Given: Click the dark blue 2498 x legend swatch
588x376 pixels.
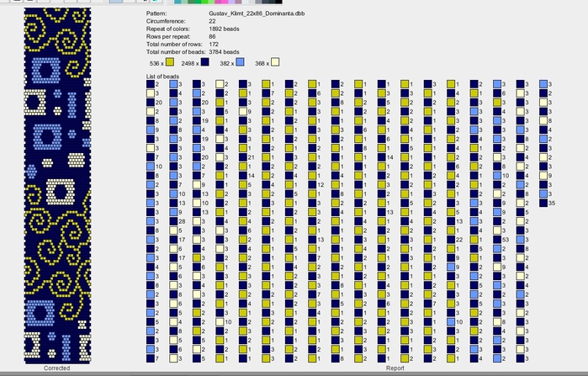Looking at the screenshot, I should click(204, 62).
